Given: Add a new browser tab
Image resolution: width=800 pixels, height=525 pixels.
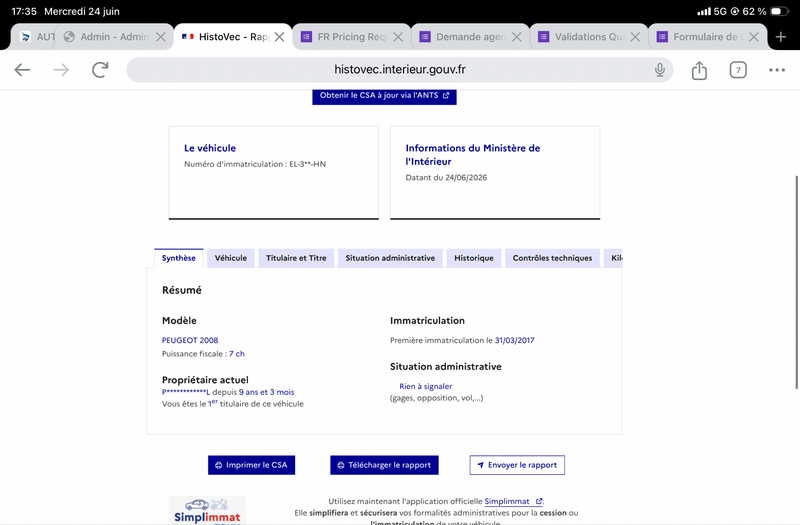Looking at the screenshot, I should click(x=781, y=37).
